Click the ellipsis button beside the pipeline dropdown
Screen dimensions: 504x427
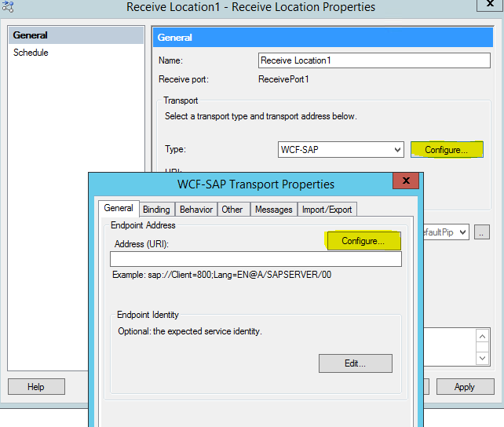tap(482, 232)
